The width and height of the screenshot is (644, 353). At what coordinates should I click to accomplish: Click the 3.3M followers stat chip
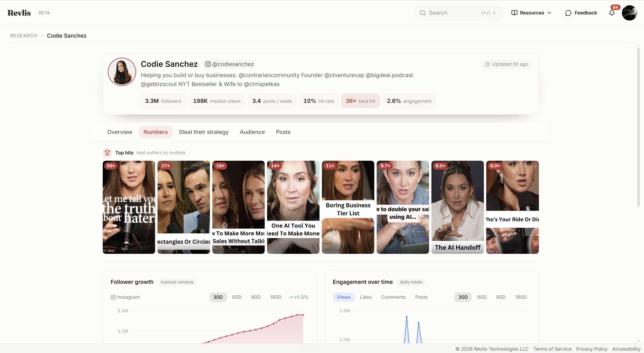coord(163,101)
